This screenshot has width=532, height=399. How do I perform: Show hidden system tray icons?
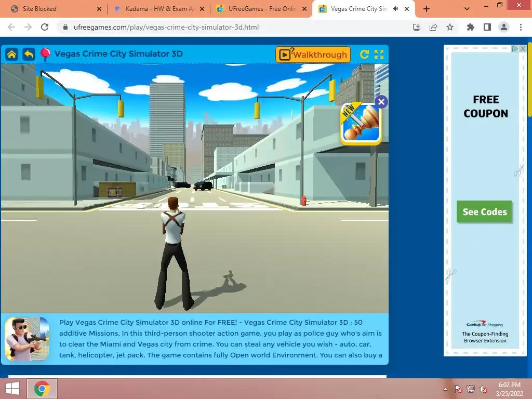445,389
